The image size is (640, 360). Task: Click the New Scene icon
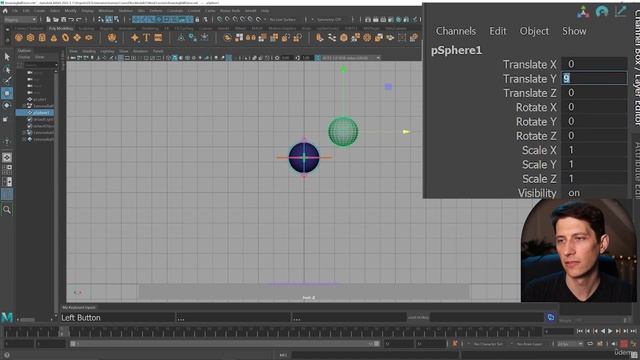point(48,19)
